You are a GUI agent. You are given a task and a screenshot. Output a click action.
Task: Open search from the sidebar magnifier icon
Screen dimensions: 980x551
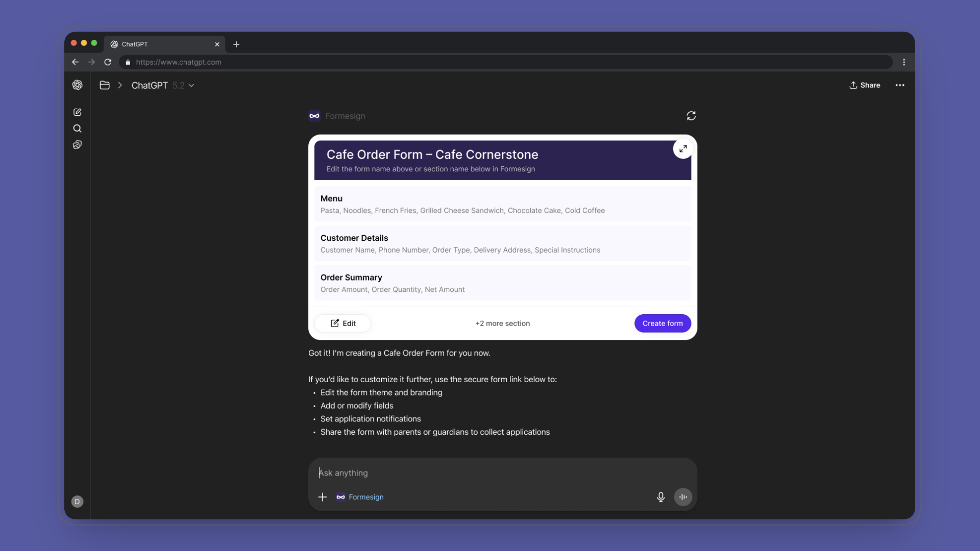coord(77,129)
